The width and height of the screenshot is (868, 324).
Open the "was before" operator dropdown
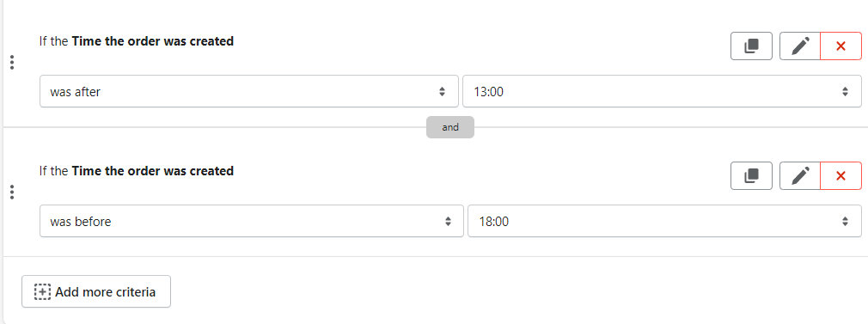coord(251,221)
